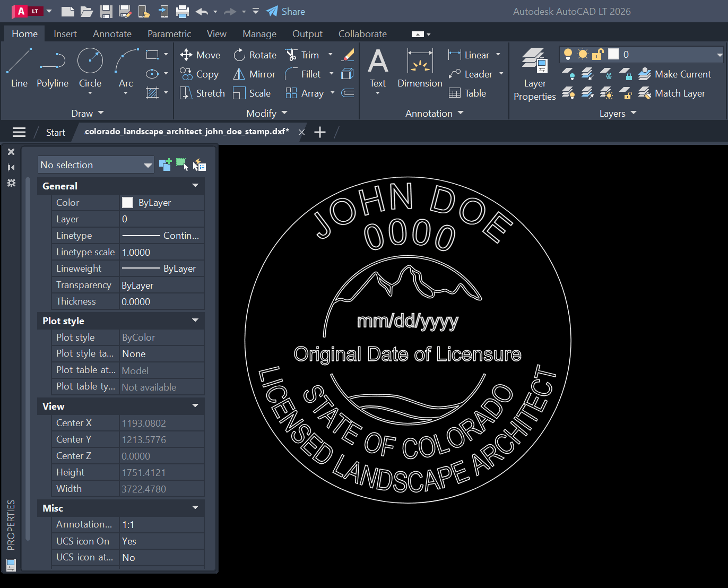This screenshot has height=588, width=728.
Task: Choose the Rotate tool
Action: (x=255, y=55)
